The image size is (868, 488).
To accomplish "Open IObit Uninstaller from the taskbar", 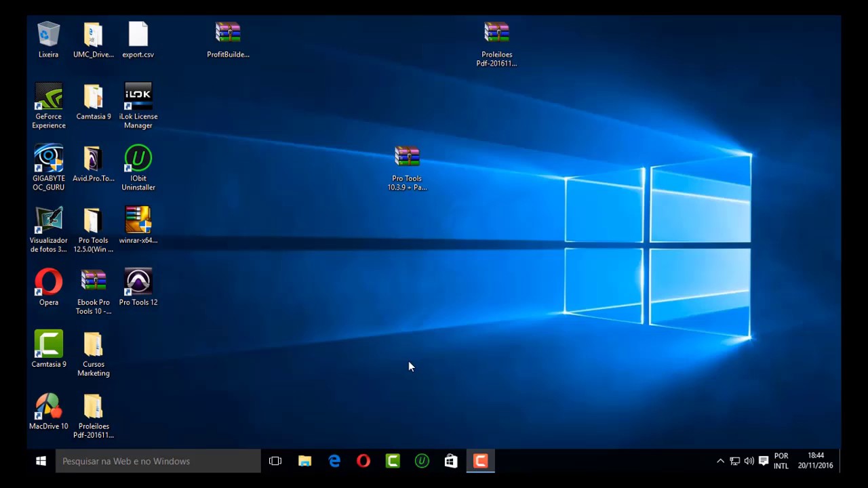I will click(422, 461).
